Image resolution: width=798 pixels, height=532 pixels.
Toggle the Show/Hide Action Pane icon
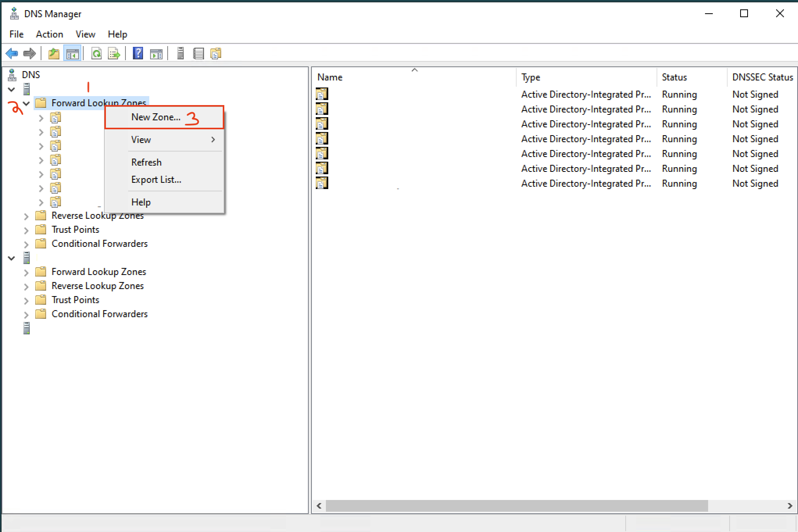156,53
